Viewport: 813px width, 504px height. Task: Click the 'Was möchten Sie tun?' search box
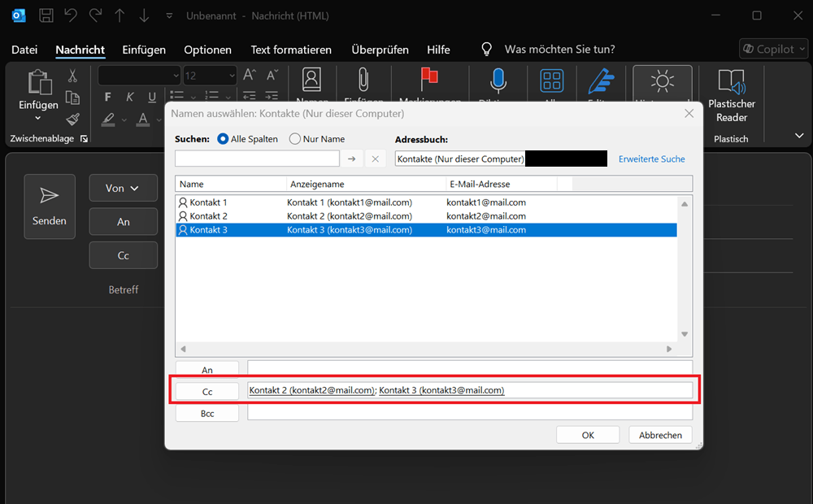pos(559,50)
